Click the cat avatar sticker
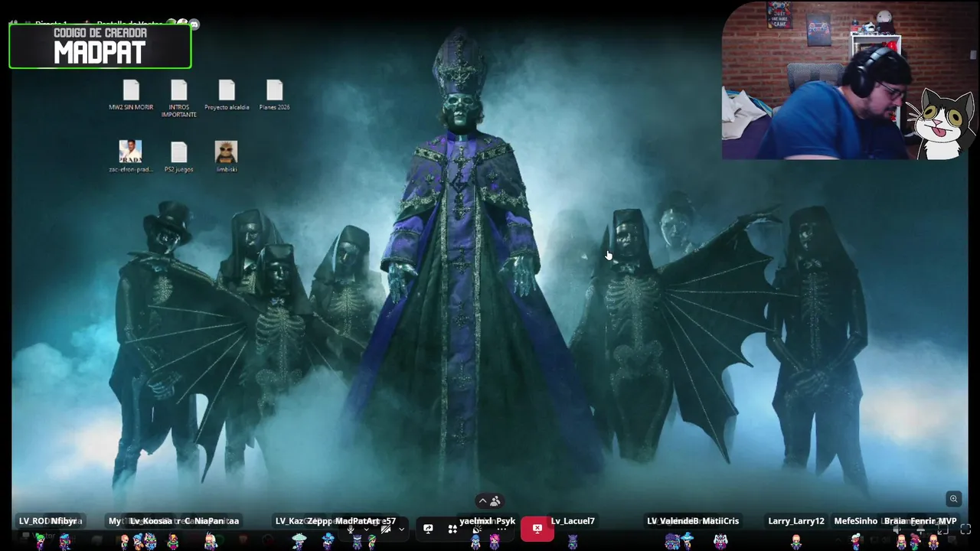The image size is (980, 551). click(x=942, y=124)
